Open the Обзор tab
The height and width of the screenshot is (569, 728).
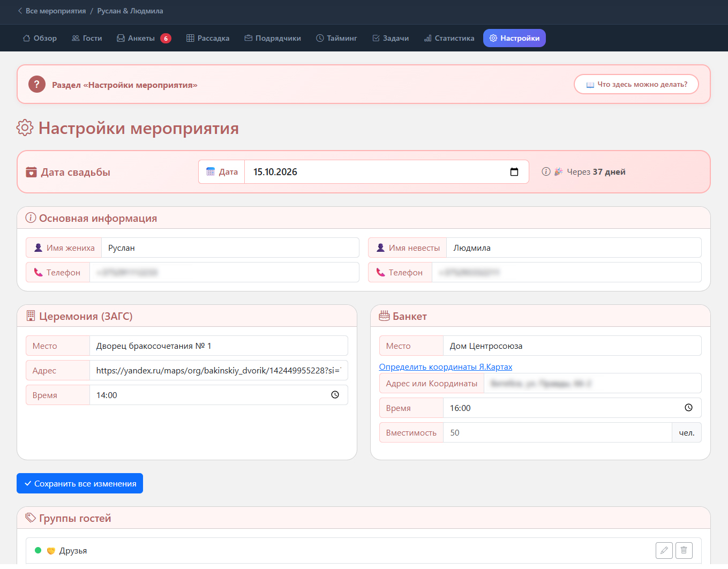pos(40,38)
